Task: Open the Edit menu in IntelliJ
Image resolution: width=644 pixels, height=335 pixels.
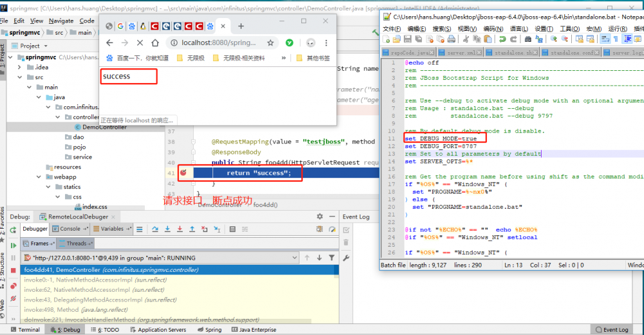Action: (x=19, y=21)
